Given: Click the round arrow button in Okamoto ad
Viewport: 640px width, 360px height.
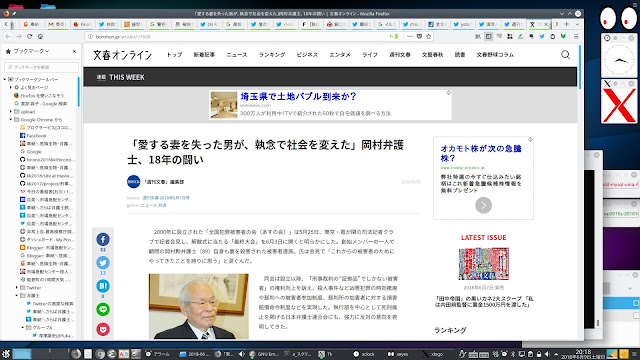Looking at the screenshot, I should tap(483, 205).
